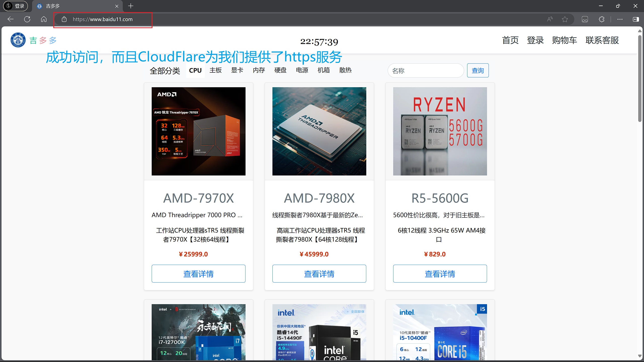Close the 吉多多 tab
644x362 pixels.
point(117,6)
